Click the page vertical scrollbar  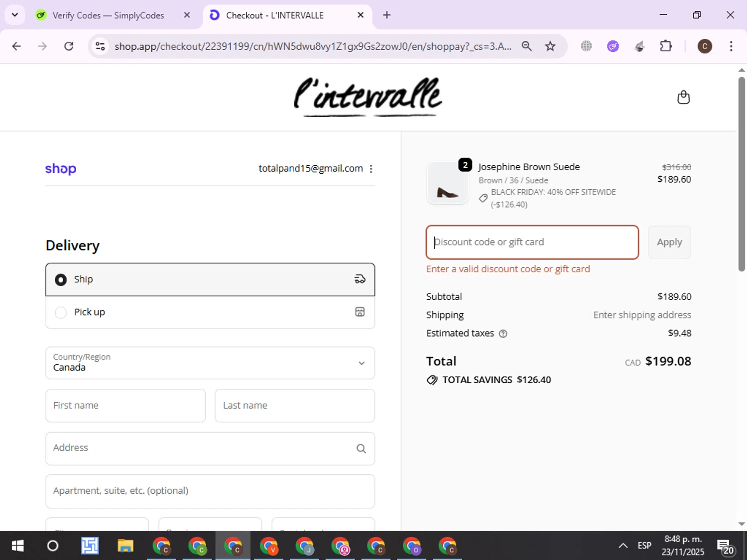(x=742, y=174)
